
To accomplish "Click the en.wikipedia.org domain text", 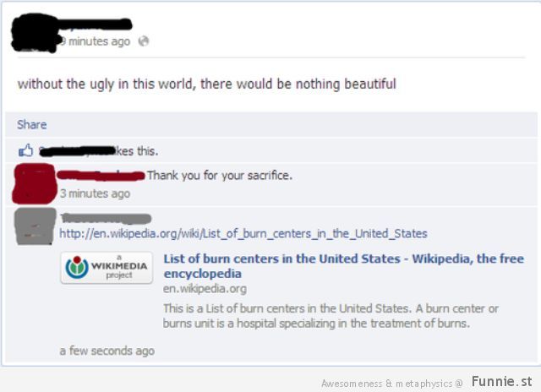I will (x=205, y=288).
